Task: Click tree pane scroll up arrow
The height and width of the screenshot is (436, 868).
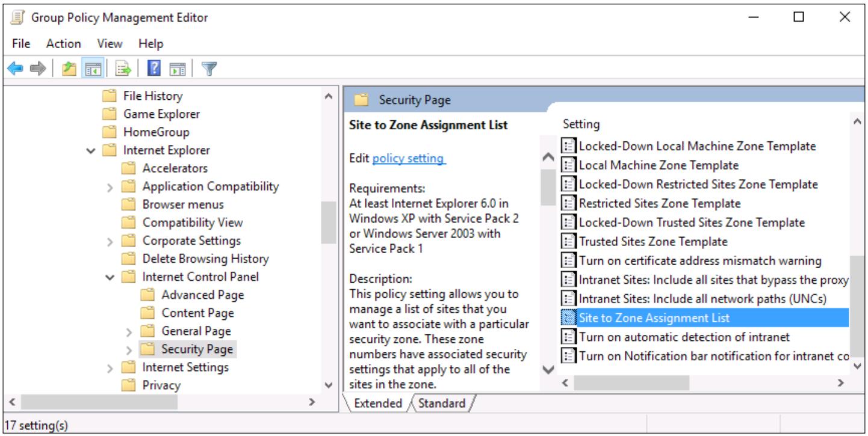Action: pos(328,96)
